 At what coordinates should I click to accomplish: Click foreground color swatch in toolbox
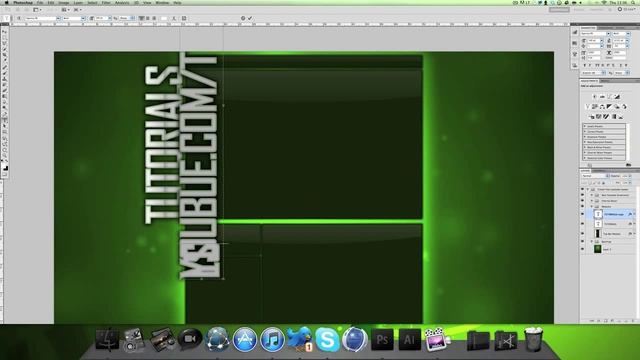(x=4, y=167)
